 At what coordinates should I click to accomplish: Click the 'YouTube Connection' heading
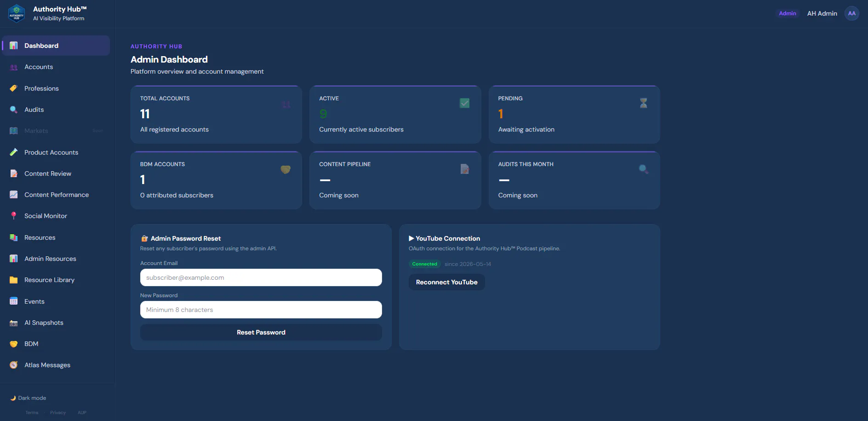(x=448, y=238)
